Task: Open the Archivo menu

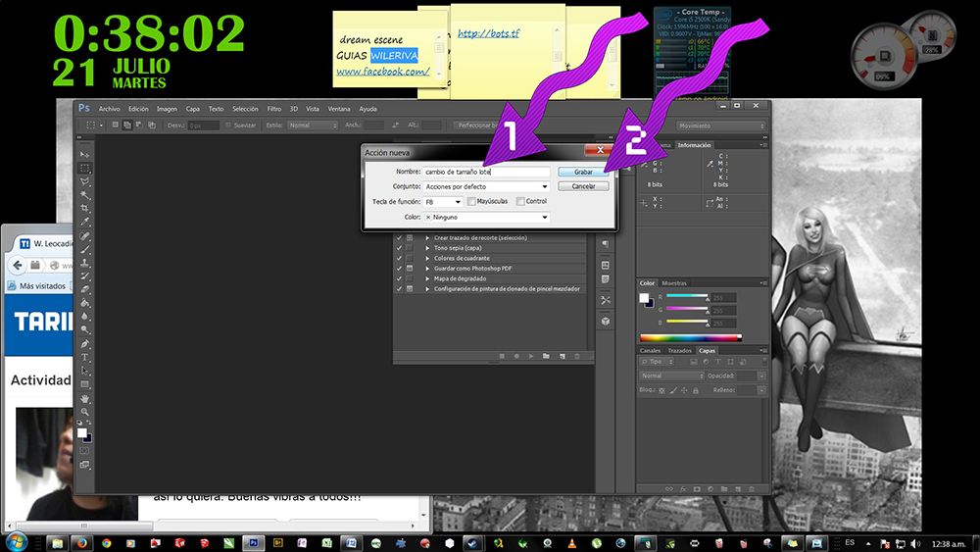Action: (110, 109)
